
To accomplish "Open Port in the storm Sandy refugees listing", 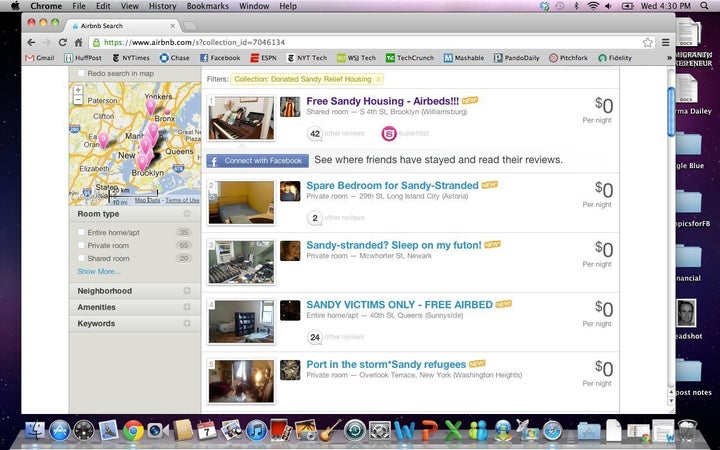I will (x=386, y=365).
